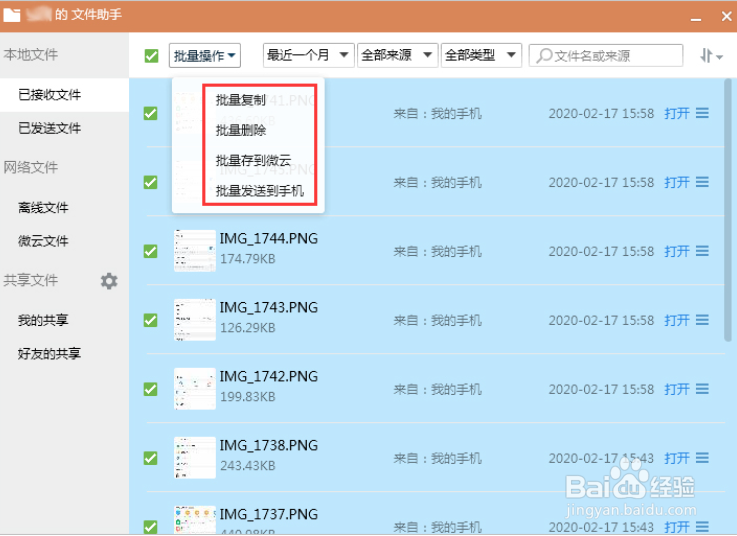
Task: Open the sort order icon at top right
Action: point(711,55)
